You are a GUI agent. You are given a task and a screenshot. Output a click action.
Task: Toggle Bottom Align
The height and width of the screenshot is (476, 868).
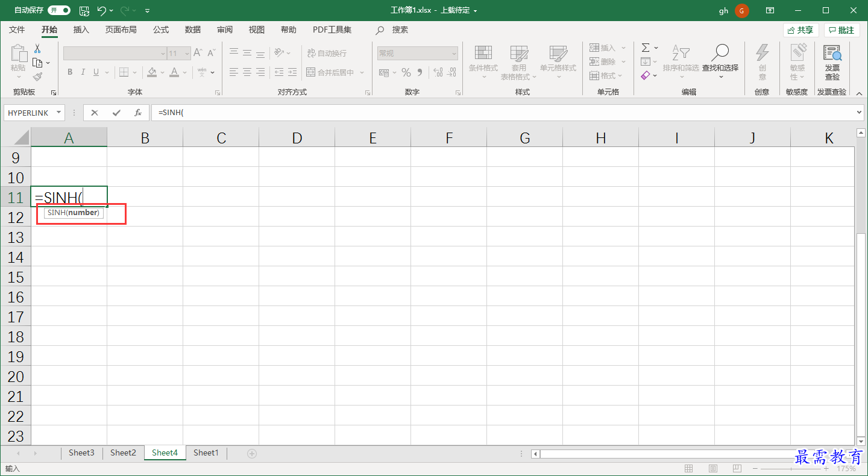click(x=260, y=53)
